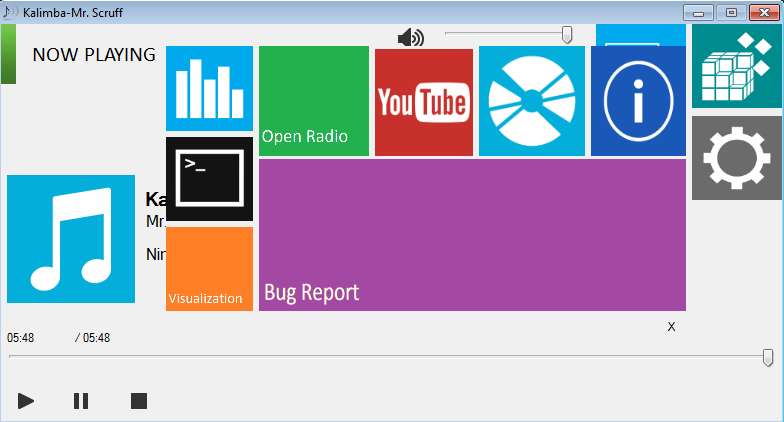Pause the playing track
Image resolution: width=784 pixels, height=422 pixels.
click(x=81, y=401)
